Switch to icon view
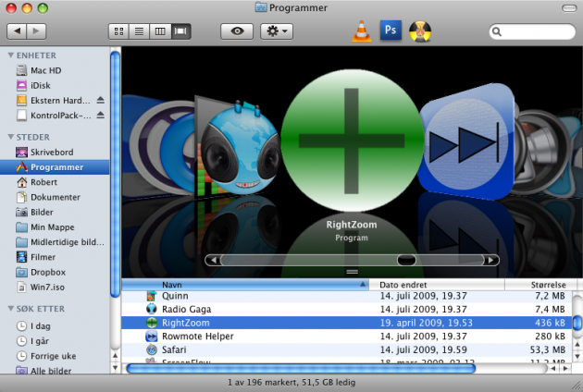Image resolution: width=583 pixels, height=392 pixels. (118, 31)
